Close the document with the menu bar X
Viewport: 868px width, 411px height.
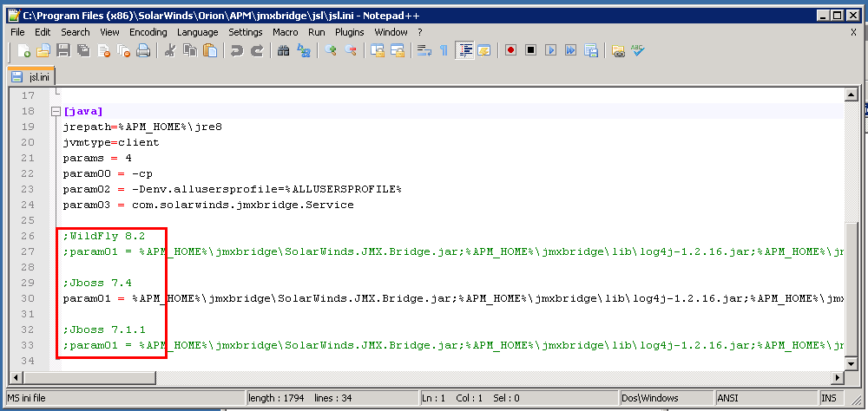coord(853,32)
